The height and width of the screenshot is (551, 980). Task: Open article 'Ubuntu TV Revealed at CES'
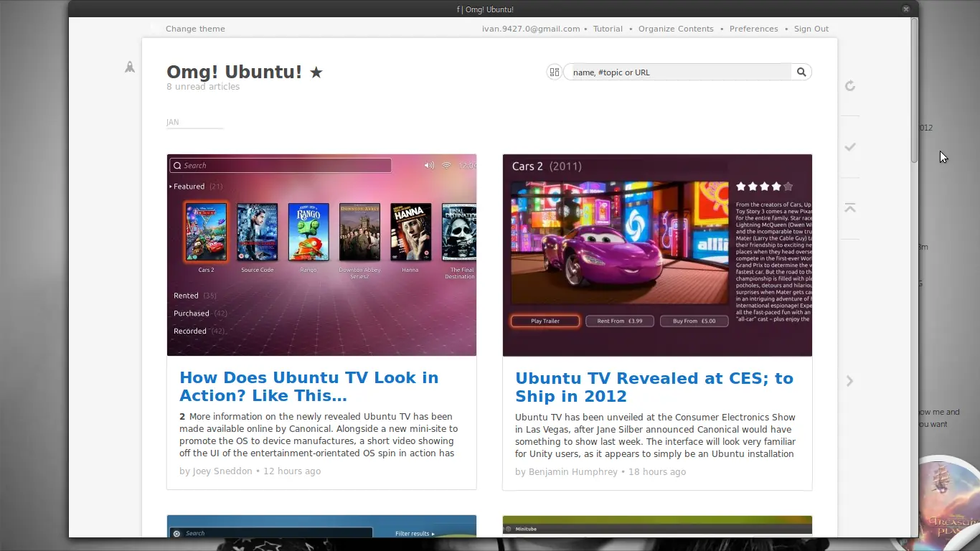(x=654, y=387)
